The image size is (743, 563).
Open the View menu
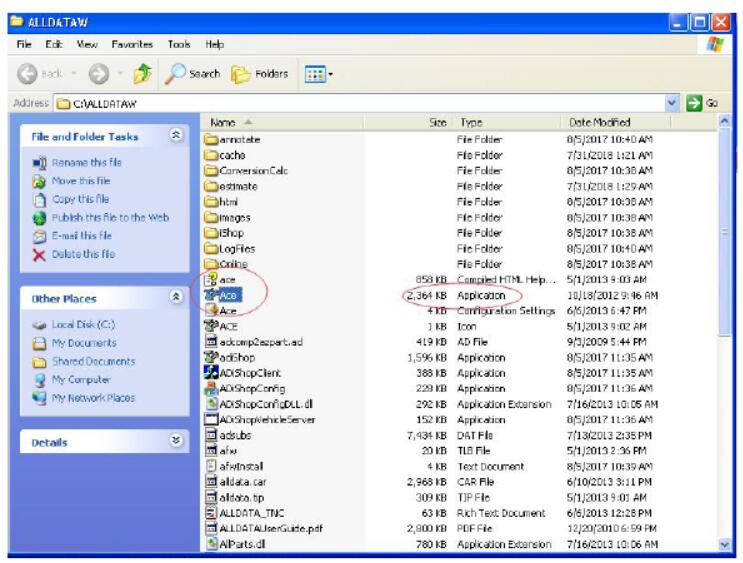pos(87,45)
